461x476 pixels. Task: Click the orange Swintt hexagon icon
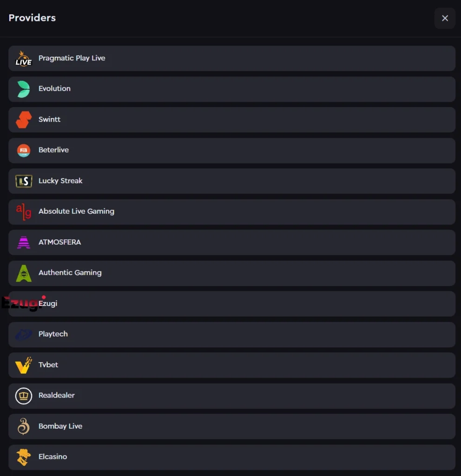click(23, 119)
